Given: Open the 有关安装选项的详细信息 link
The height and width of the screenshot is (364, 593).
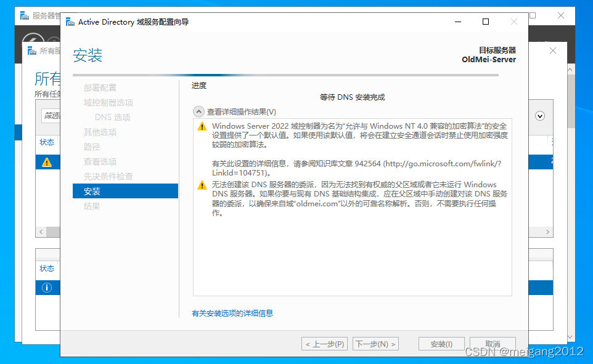Looking at the screenshot, I should pos(232,313).
